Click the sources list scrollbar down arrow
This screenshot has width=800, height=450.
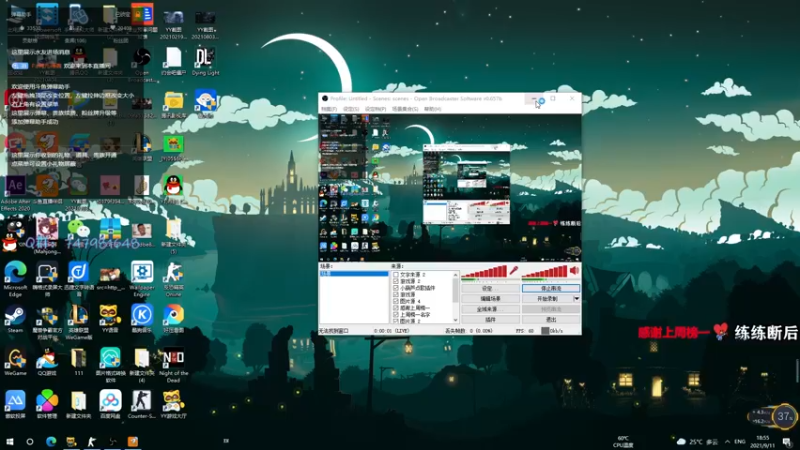click(455, 320)
